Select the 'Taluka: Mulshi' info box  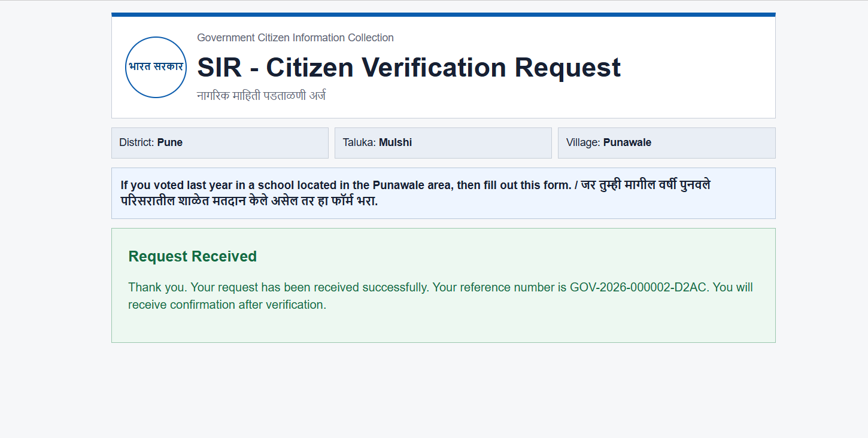coord(443,143)
